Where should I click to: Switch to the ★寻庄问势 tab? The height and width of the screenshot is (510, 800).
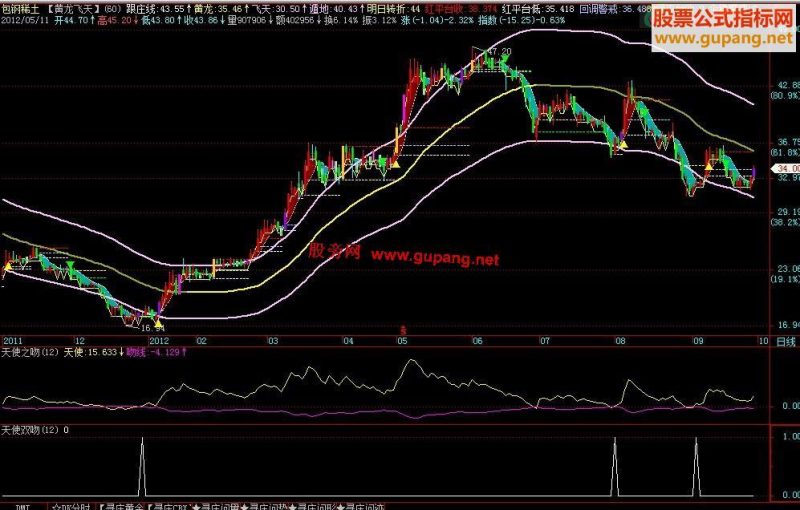click(x=264, y=506)
